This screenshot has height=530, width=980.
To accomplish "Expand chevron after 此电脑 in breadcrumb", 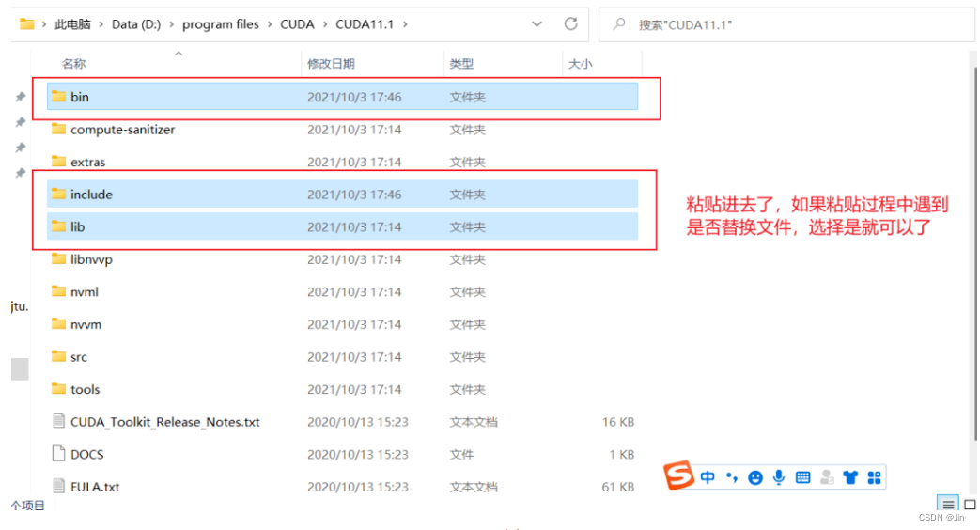I will click(101, 24).
